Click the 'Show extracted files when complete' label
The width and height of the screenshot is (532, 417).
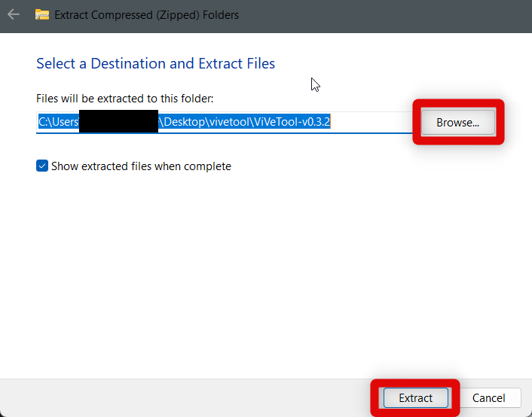(141, 166)
